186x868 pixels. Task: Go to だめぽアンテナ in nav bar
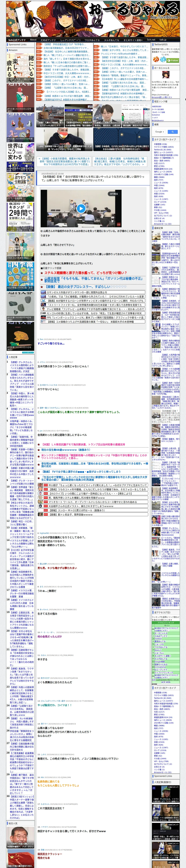48,40
